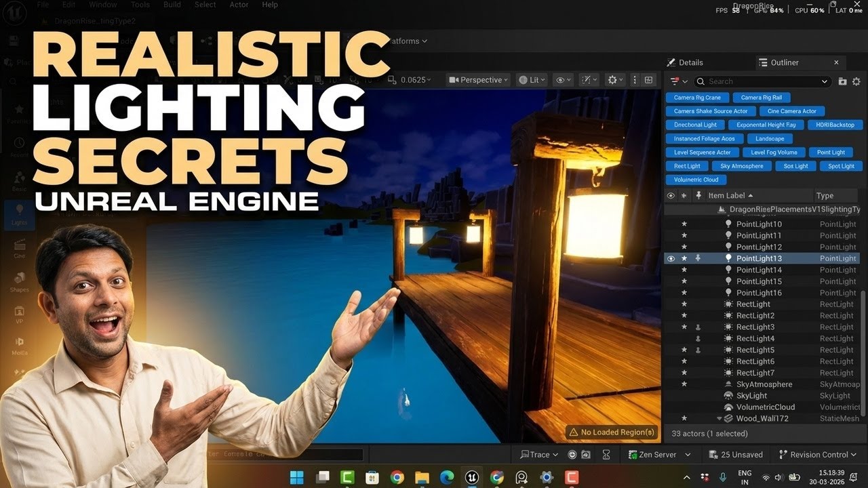Click the eye visibility column header
Screen dimensions: 868x488
(671, 196)
